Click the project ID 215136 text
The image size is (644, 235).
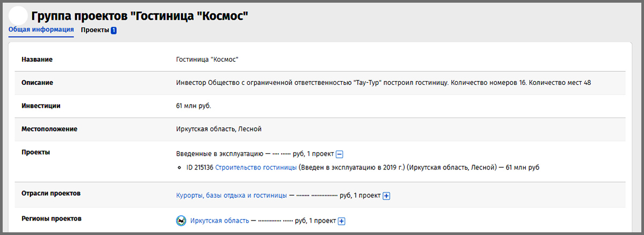pos(200,167)
